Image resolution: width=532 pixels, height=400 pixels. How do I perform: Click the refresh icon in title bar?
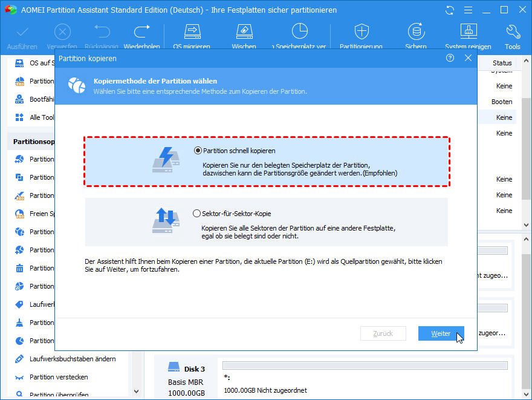click(x=450, y=10)
